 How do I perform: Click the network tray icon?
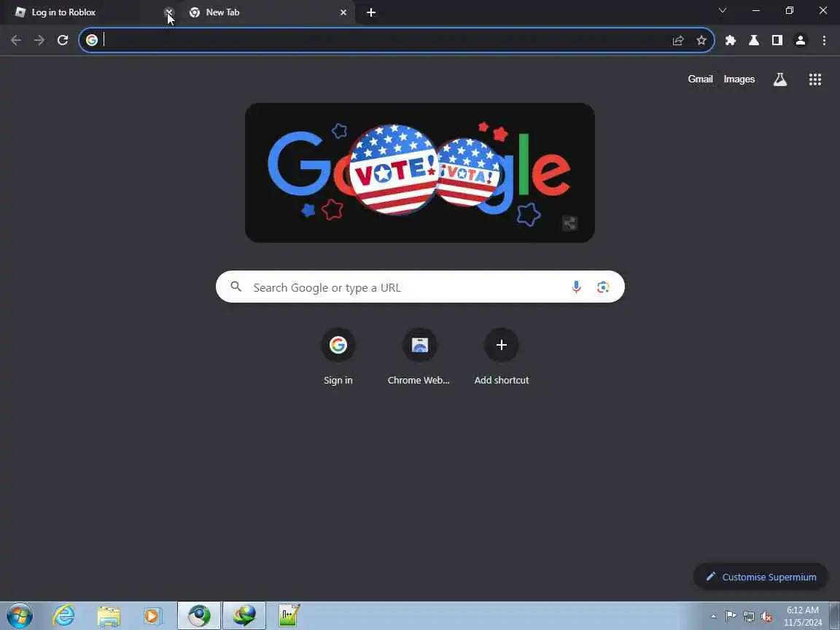coord(748,616)
